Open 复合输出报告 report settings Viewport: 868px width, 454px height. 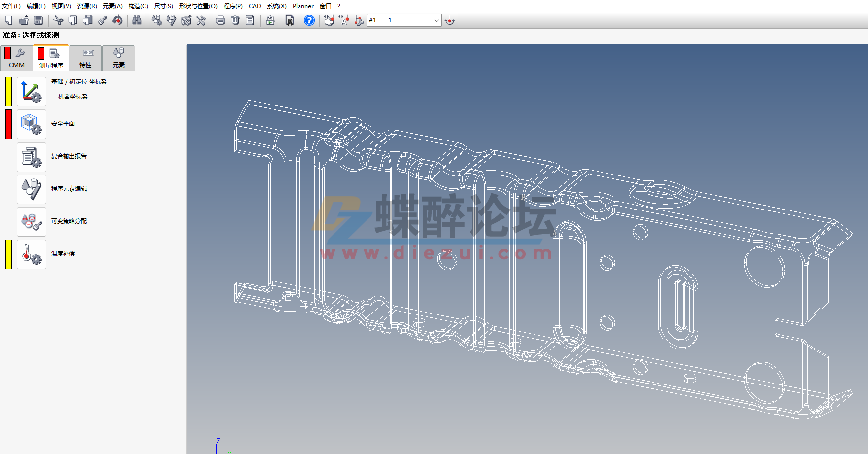[x=31, y=156]
